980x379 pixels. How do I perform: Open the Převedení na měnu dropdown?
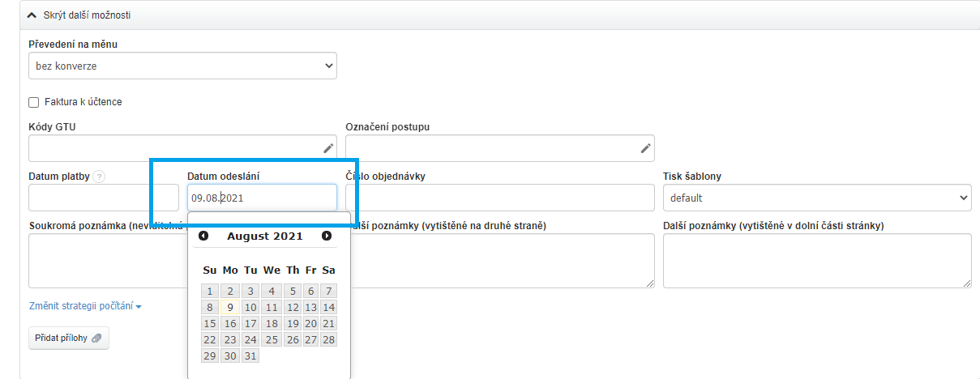(182, 66)
